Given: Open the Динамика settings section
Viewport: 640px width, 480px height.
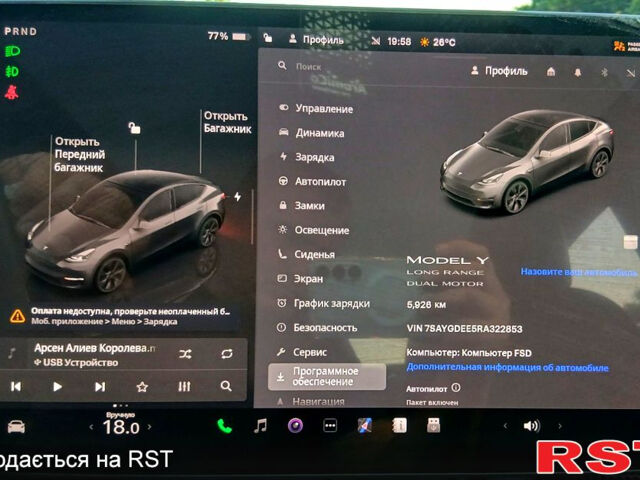Looking at the screenshot, I should point(311,133).
